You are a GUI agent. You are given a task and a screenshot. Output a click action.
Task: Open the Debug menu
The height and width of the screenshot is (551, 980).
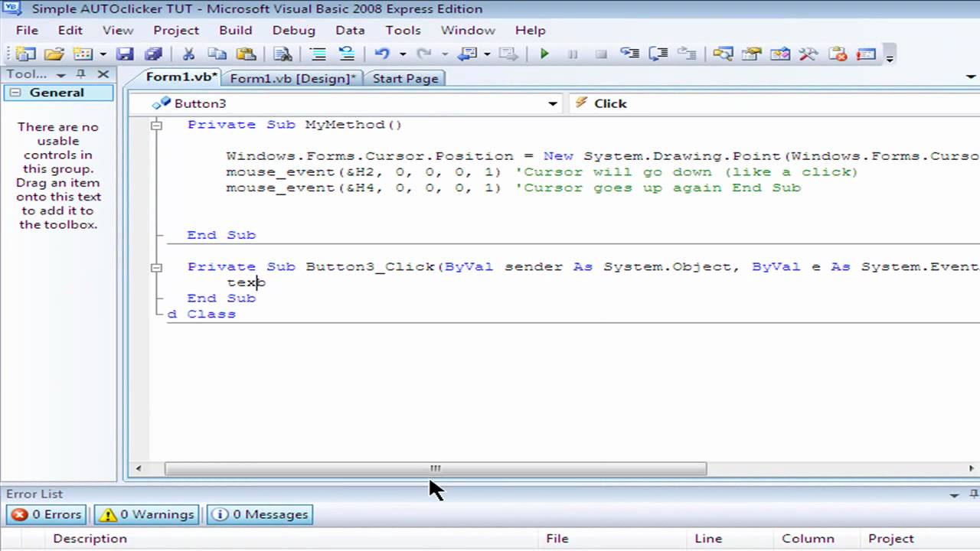tap(294, 30)
